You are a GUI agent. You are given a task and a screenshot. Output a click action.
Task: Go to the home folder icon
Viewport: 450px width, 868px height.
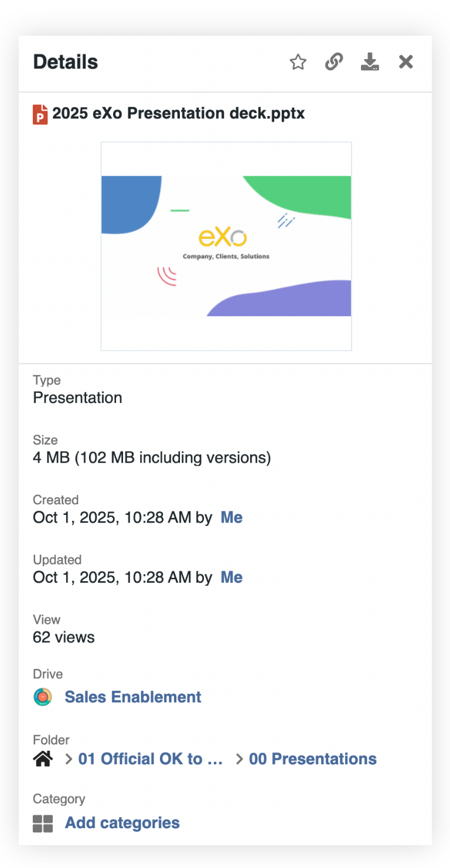43,759
